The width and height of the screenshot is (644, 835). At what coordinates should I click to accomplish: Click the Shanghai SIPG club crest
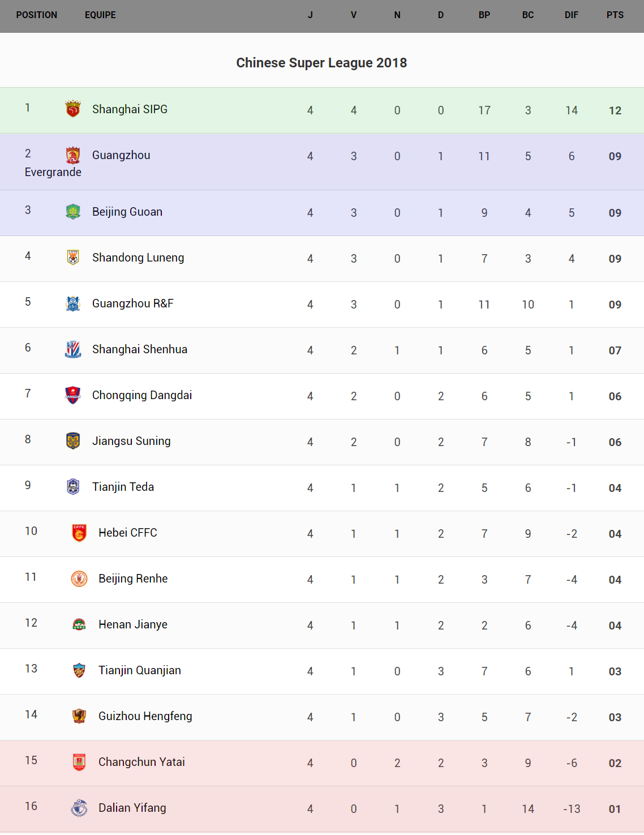(73, 109)
